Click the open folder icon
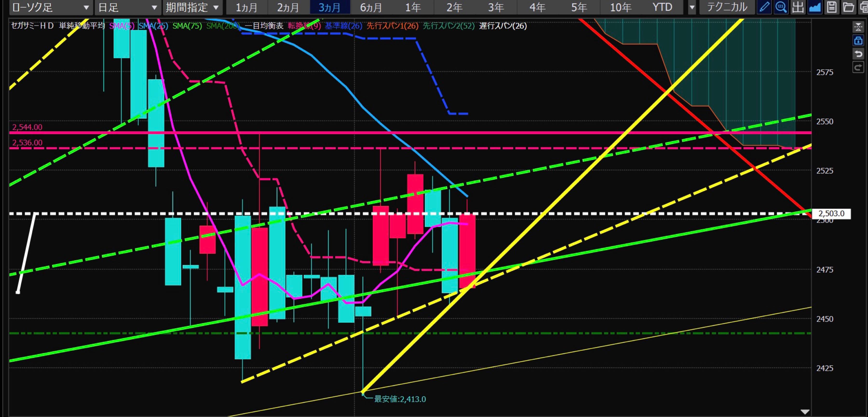The image size is (868, 417). point(848,7)
